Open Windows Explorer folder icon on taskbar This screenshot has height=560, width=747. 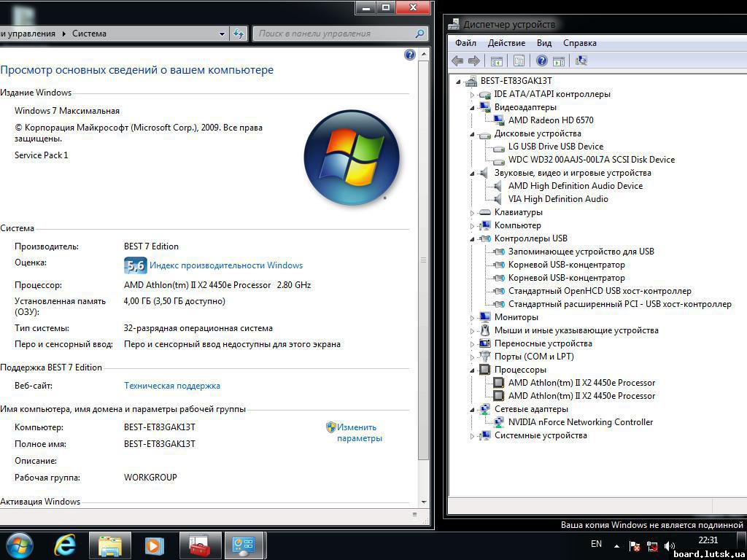pyautogui.click(x=110, y=545)
